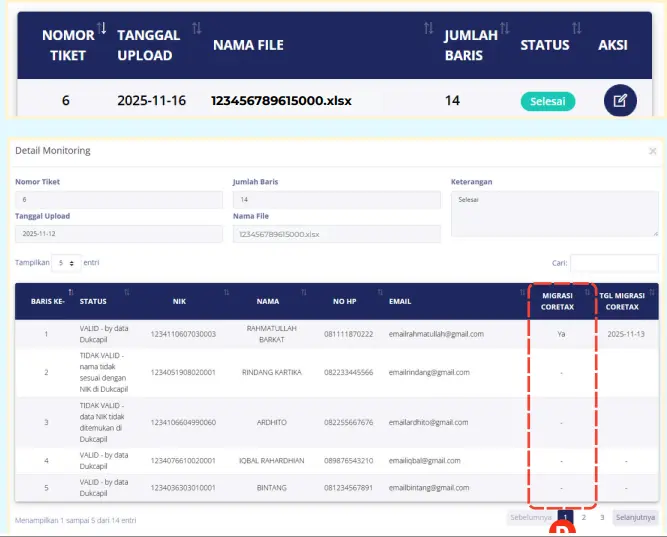Sort detail table by Baris Ke-
The width and height of the screenshot is (667, 537).
(x=71, y=292)
